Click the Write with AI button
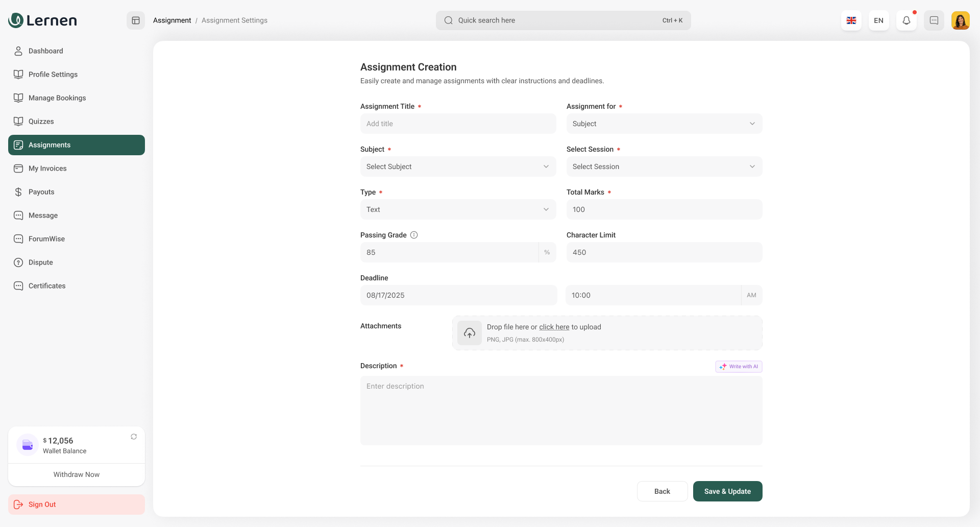Screen dimensions: 980x527 coord(738,367)
